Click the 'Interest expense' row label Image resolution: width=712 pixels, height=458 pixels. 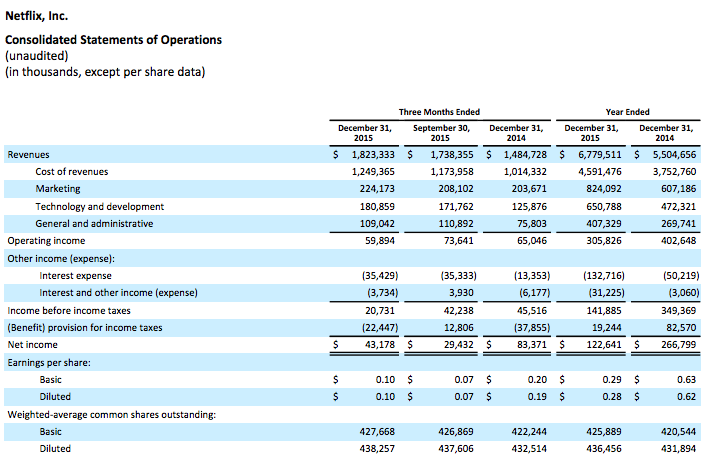coord(75,276)
